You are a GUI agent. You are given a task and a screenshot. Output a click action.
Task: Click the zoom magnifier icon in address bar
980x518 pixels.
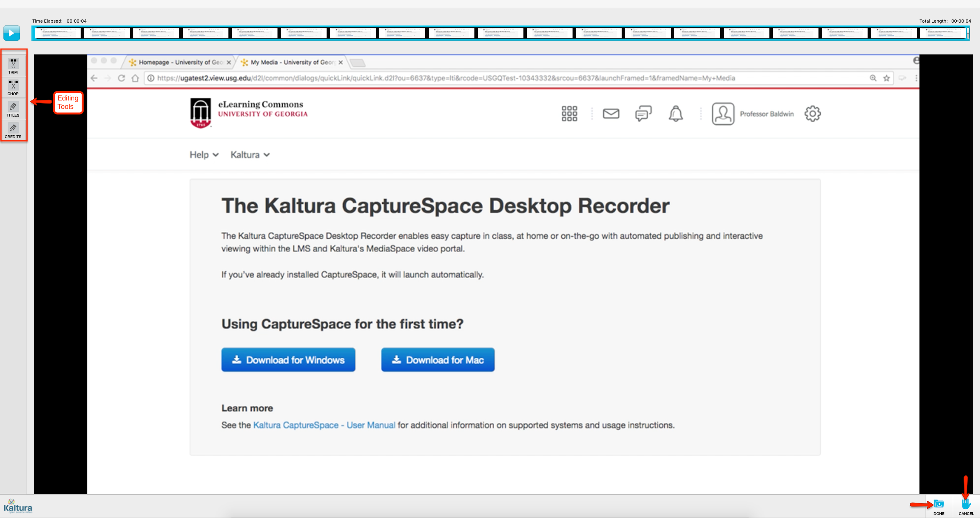click(x=873, y=78)
